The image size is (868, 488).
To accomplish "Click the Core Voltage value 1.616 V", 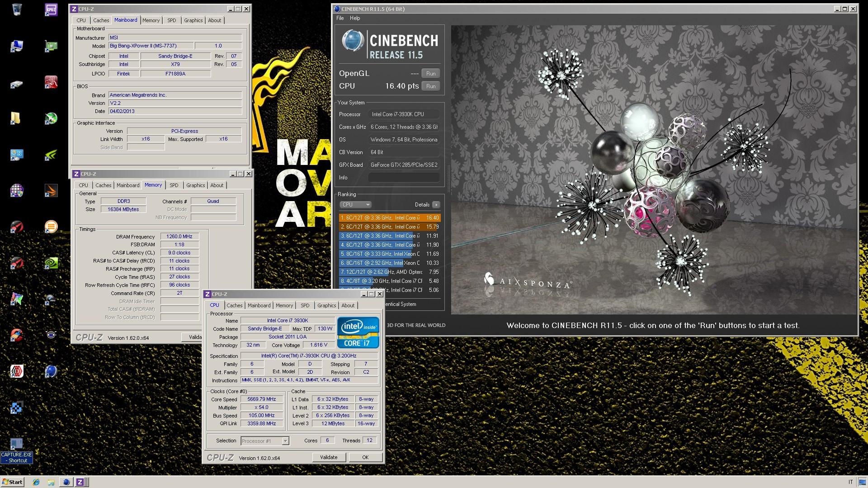I will (x=319, y=345).
